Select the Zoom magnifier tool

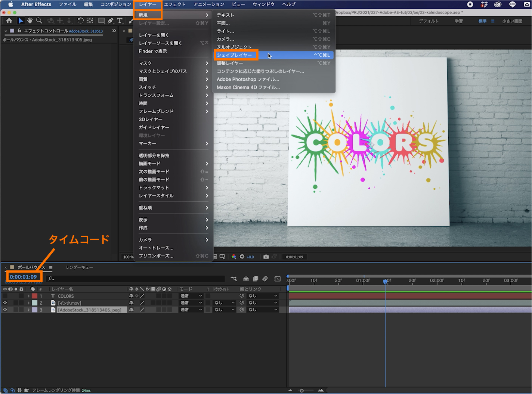tap(39, 21)
